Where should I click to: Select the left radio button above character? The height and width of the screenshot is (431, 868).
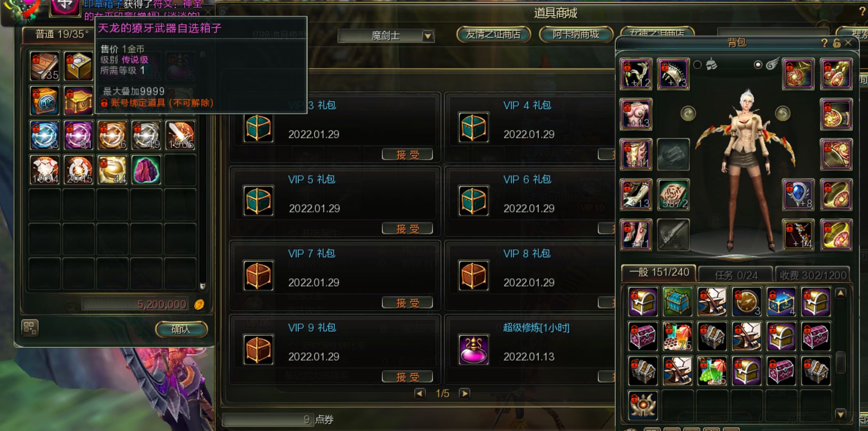point(698,64)
